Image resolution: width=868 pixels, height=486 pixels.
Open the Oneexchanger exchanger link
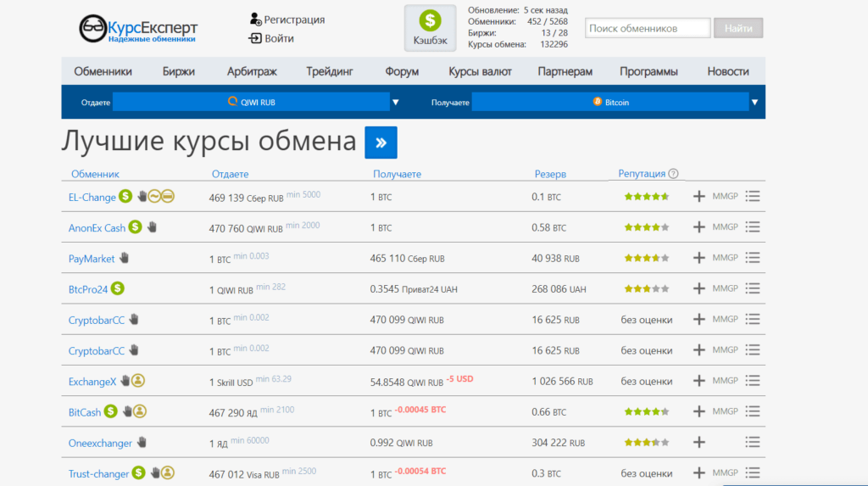100,444
